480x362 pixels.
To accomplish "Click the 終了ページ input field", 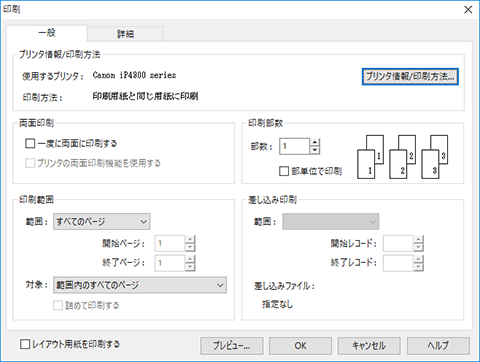I will [170, 263].
